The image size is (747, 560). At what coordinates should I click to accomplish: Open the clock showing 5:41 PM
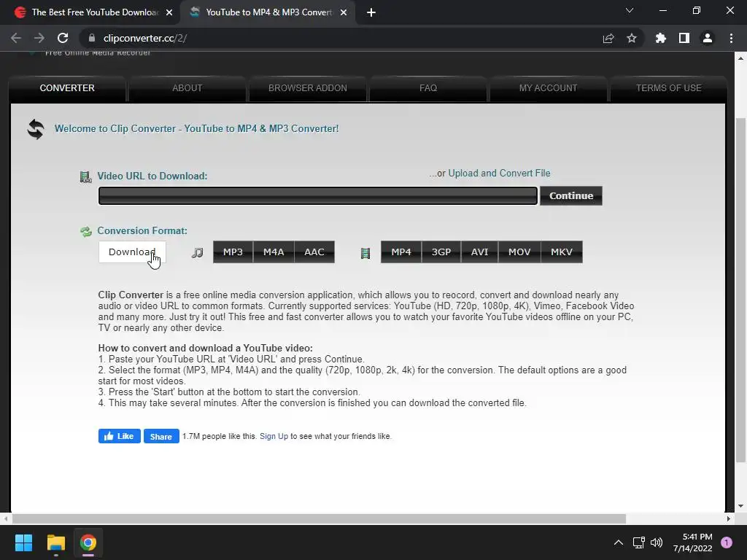693,542
